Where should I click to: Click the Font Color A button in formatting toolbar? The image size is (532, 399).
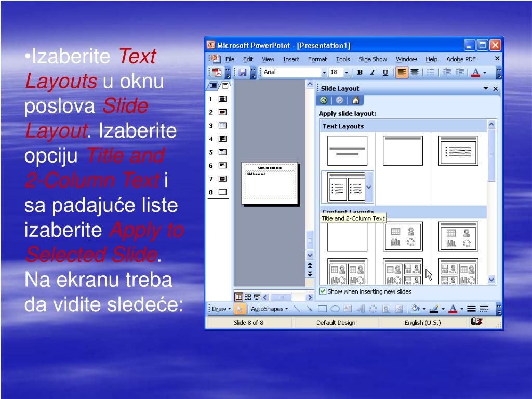[x=476, y=72]
